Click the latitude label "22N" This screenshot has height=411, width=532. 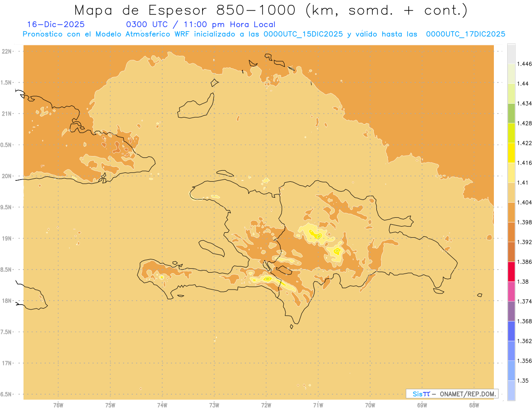pos(7,51)
